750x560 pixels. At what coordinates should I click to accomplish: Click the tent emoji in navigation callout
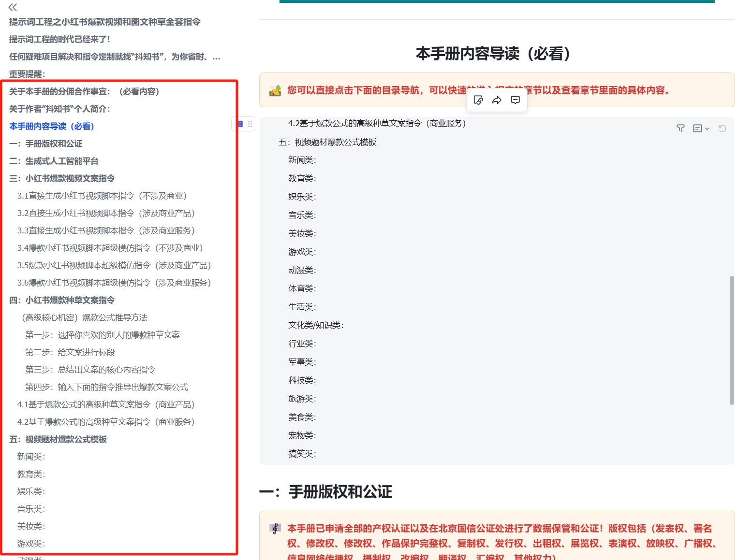point(275,91)
